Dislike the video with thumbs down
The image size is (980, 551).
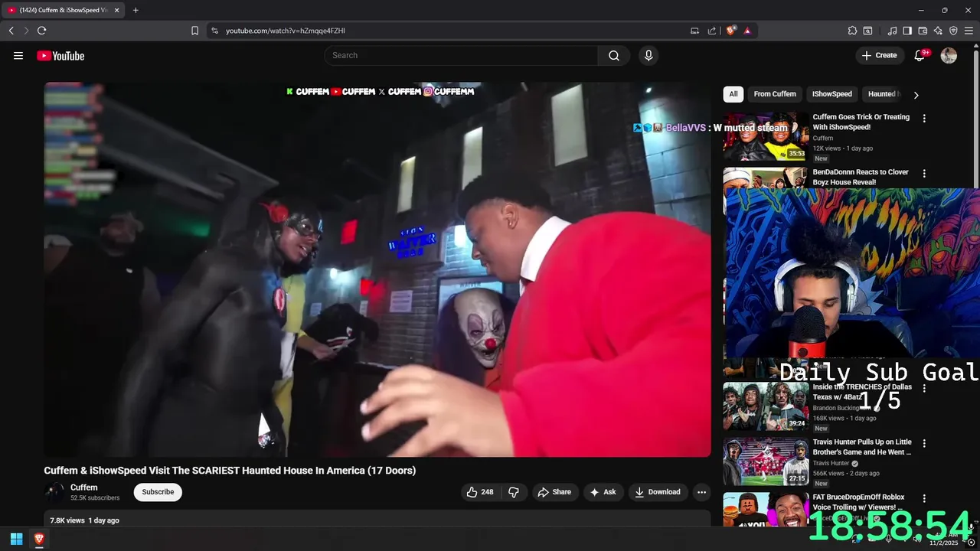(514, 492)
